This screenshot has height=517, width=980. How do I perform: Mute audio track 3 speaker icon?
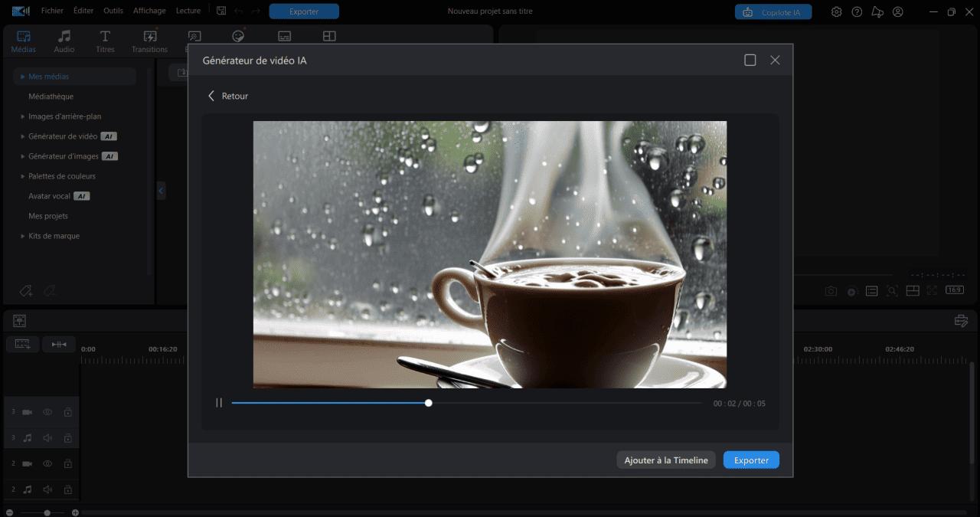tap(47, 438)
